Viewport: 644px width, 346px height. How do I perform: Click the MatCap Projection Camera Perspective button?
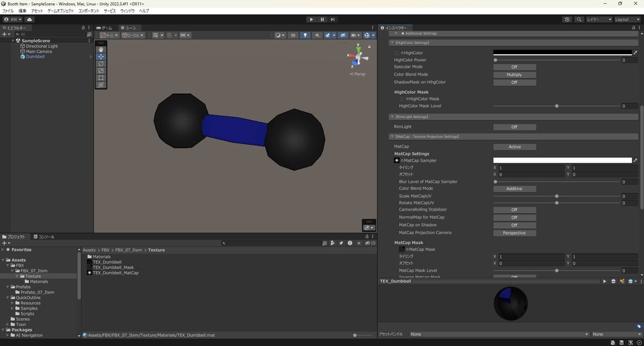514,233
